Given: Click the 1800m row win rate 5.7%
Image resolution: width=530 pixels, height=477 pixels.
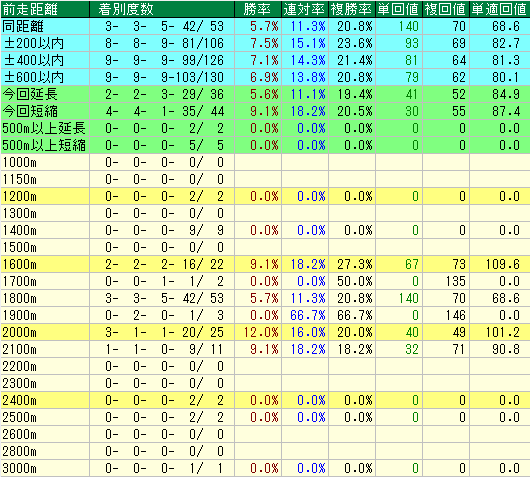Looking at the screenshot, I should point(264,299).
